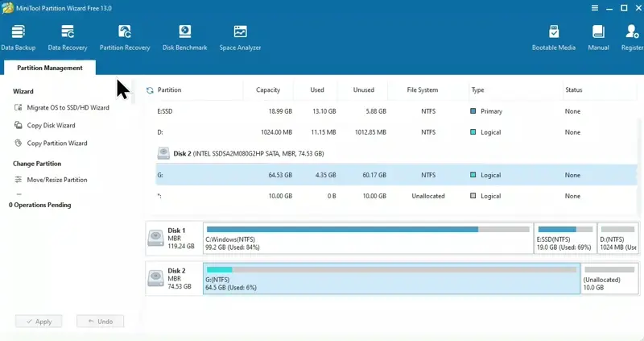Select the E:SSD partition row
Image resolution: width=644 pixels, height=341 pixels.
[x=396, y=111]
